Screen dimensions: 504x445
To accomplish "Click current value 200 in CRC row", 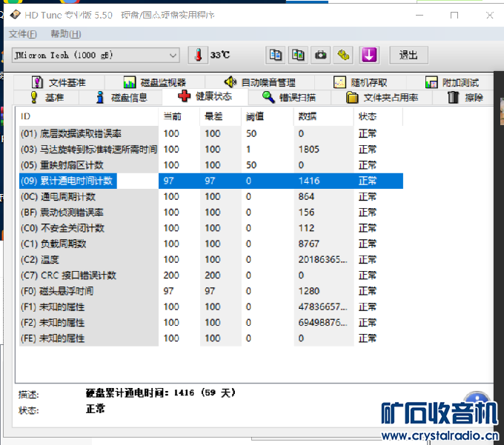I will [x=171, y=275].
